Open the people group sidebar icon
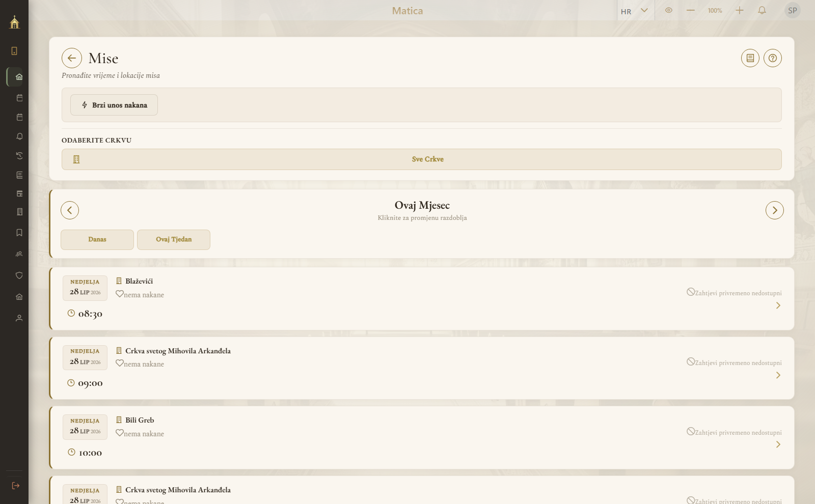Viewport: 815px width, 504px height. click(x=19, y=254)
